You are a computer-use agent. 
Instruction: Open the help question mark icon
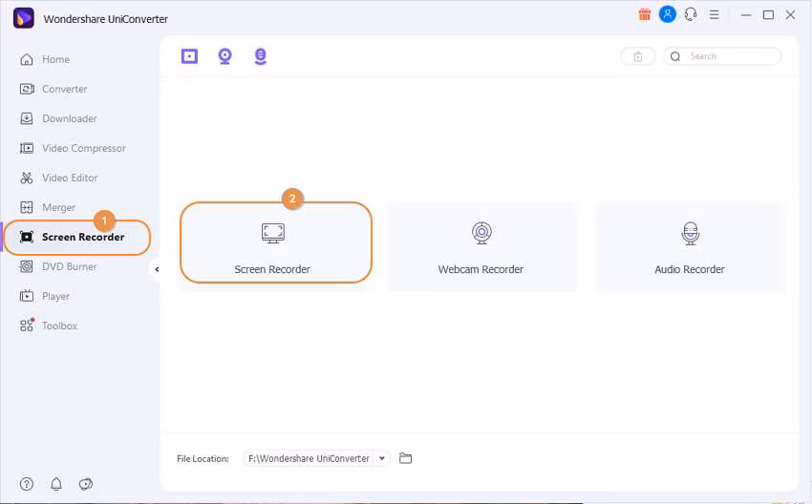(x=27, y=484)
